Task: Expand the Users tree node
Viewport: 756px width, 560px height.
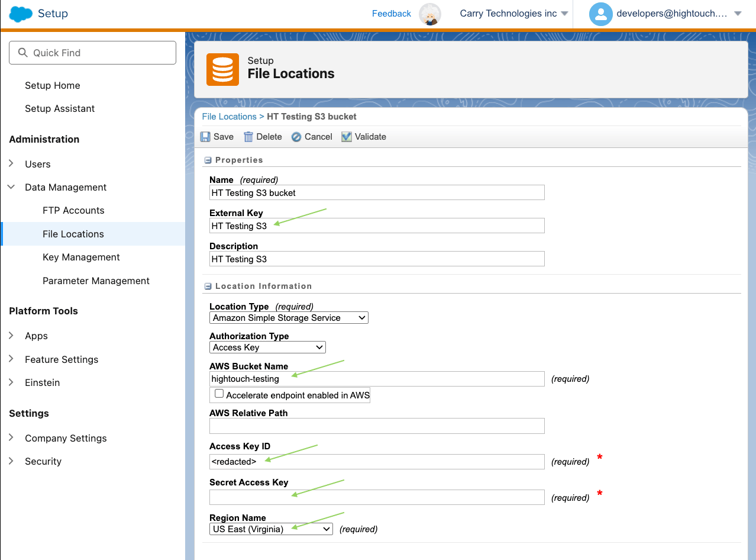Action: [x=11, y=164]
